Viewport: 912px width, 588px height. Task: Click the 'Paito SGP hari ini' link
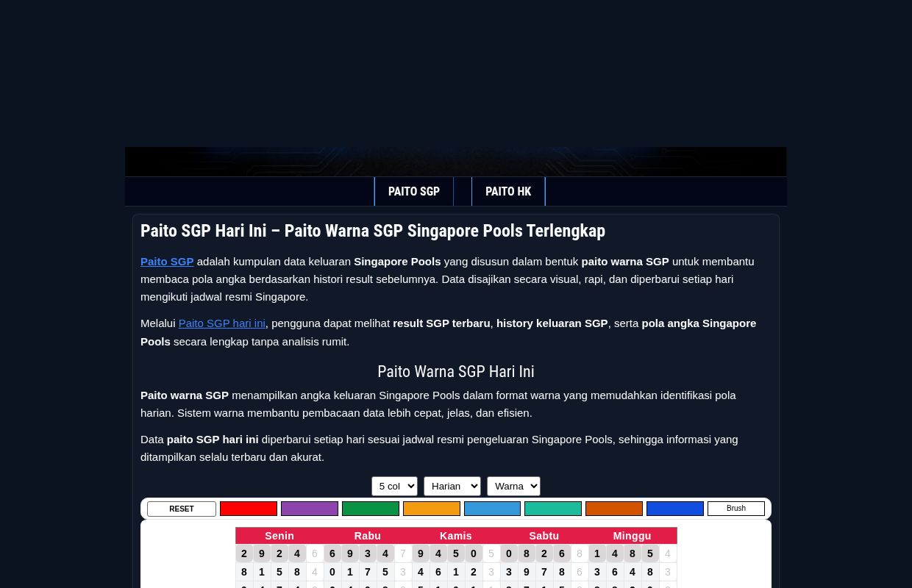(221, 323)
